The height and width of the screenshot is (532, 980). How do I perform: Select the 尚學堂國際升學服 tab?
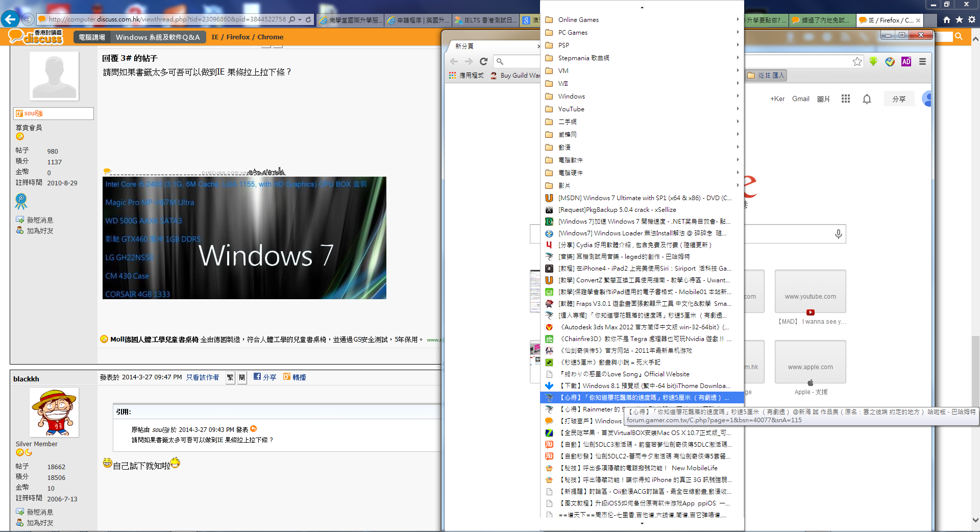(350, 20)
